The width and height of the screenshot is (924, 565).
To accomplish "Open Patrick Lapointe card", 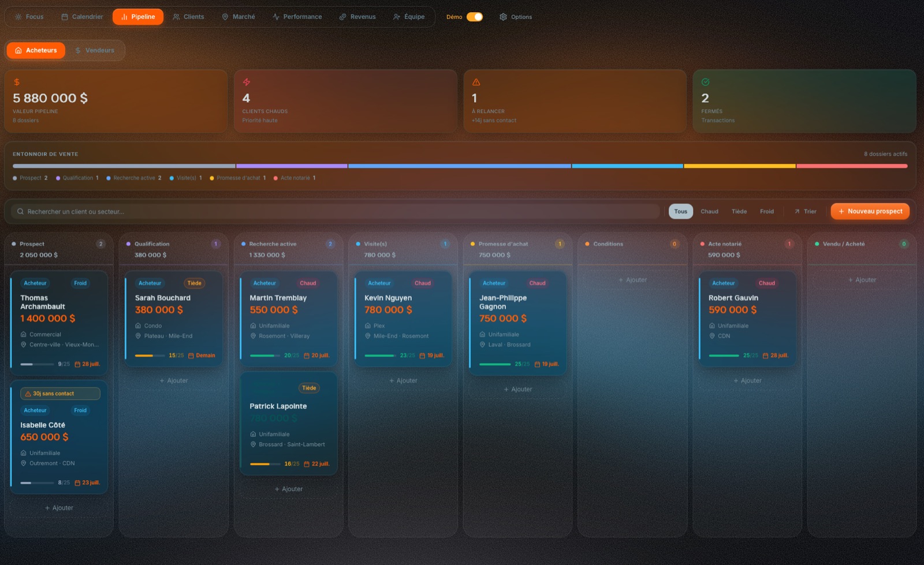I will click(x=289, y=424).
